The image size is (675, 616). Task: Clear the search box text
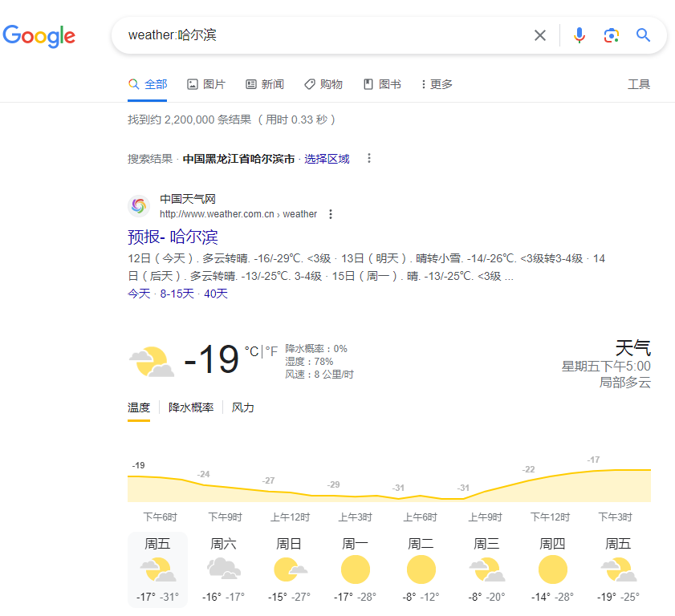coord(540,35)
